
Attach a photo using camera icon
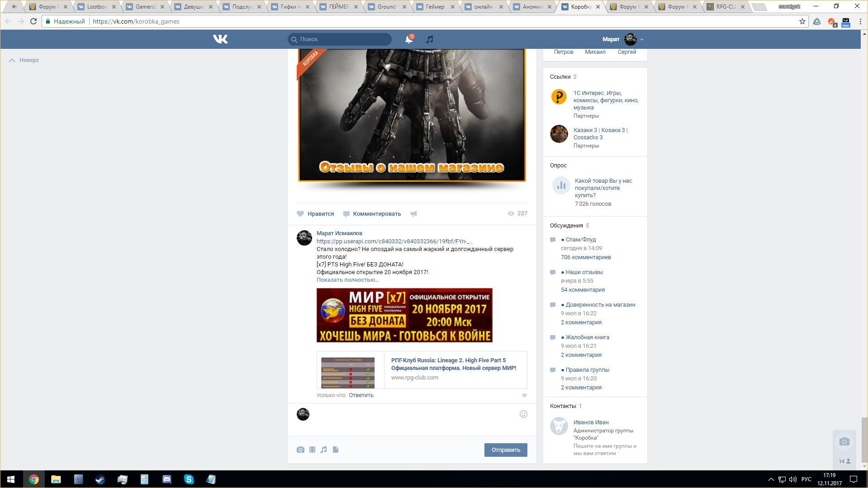pyautogui.click(x=300, y=450)
